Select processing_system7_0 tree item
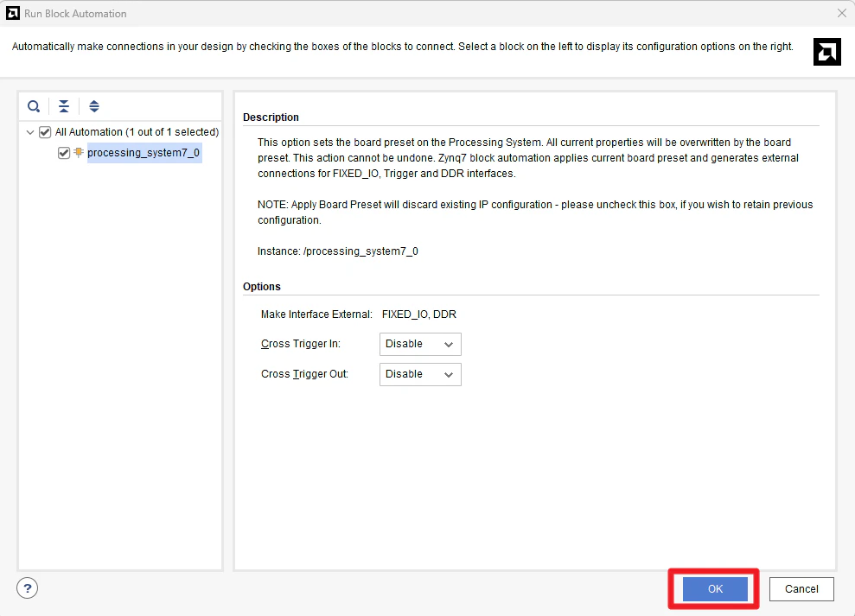This screenshot has height=616, width=855. point(144,153)
